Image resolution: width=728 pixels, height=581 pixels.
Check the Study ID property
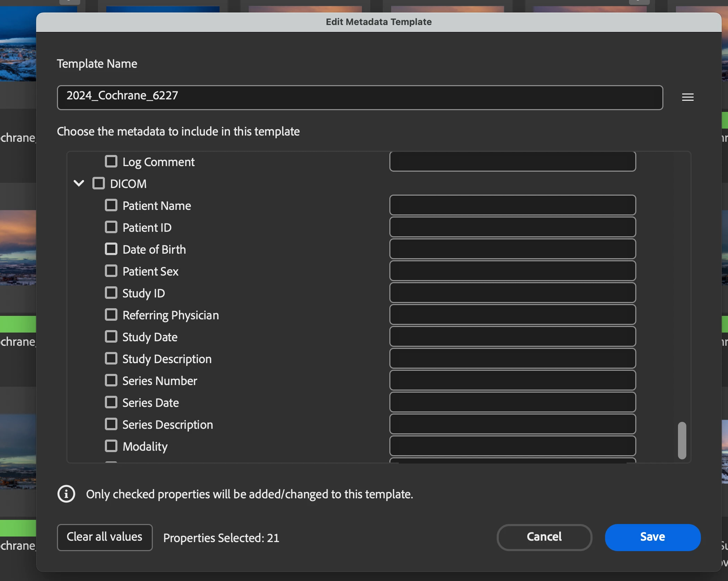tap(111, 293)
